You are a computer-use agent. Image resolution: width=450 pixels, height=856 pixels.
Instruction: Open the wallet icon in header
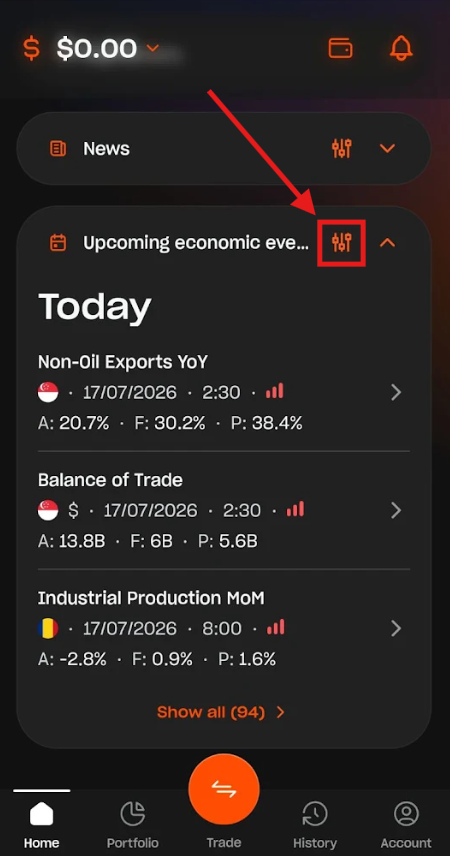[x=340, y=48]
